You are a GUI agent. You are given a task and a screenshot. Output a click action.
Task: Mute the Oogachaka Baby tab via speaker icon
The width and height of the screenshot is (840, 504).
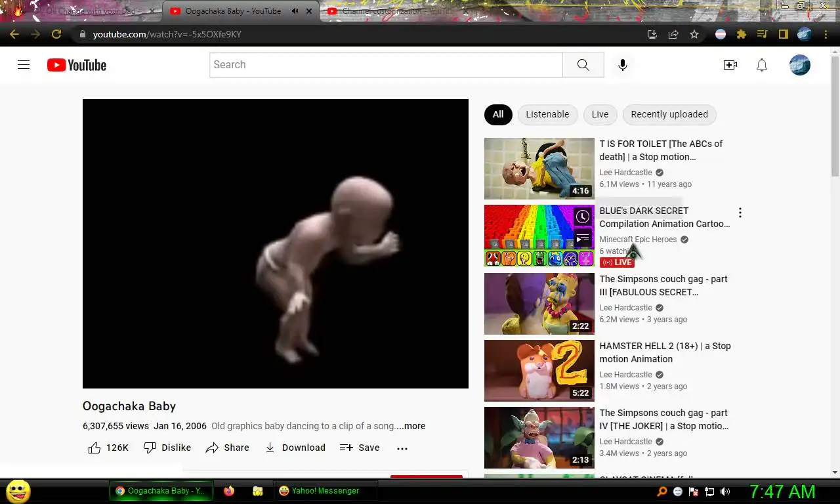point(295,11)
